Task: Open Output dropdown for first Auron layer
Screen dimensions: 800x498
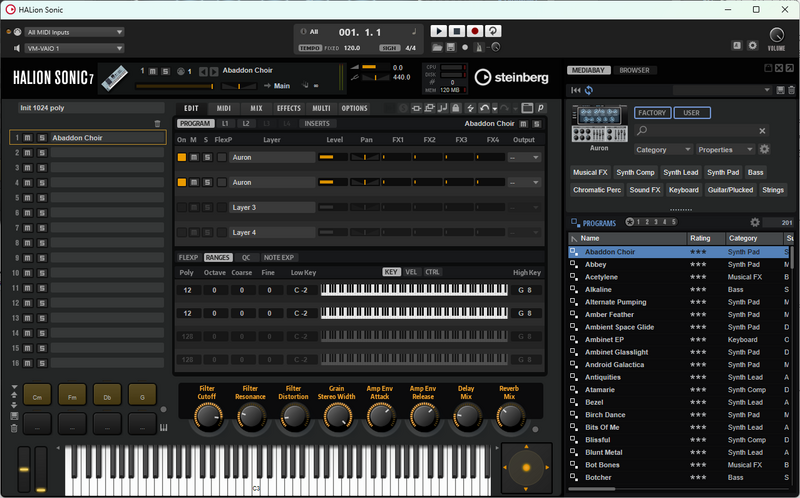Action: pyautogui.click(x=524, y=157)
